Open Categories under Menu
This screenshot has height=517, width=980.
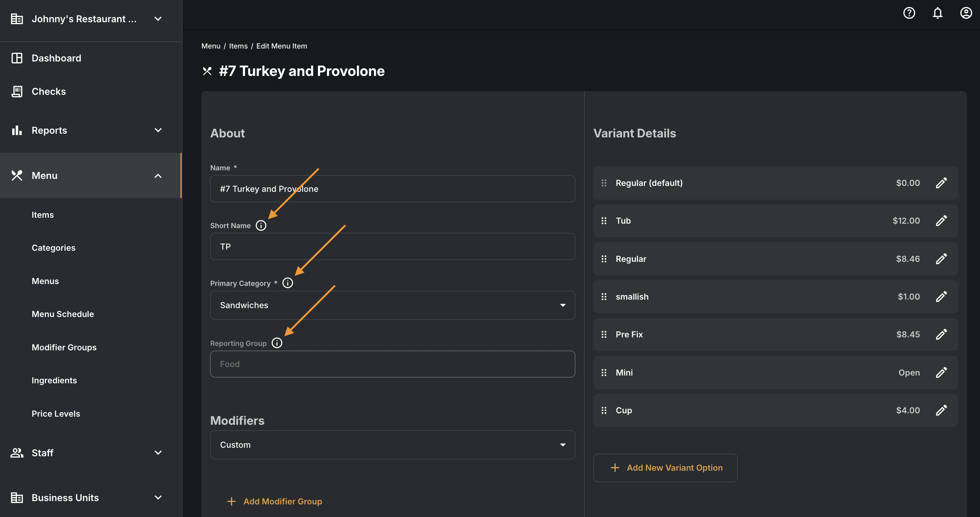[54, 248]
